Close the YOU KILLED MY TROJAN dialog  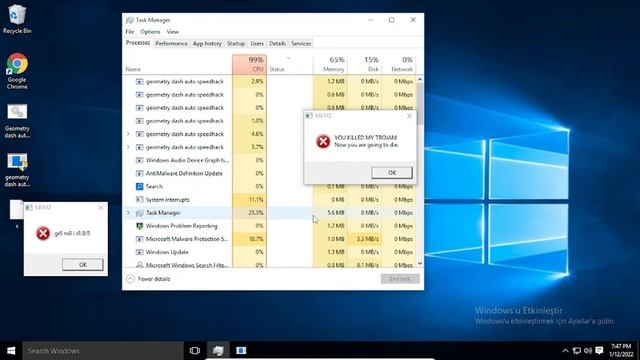tap(409, 116)
